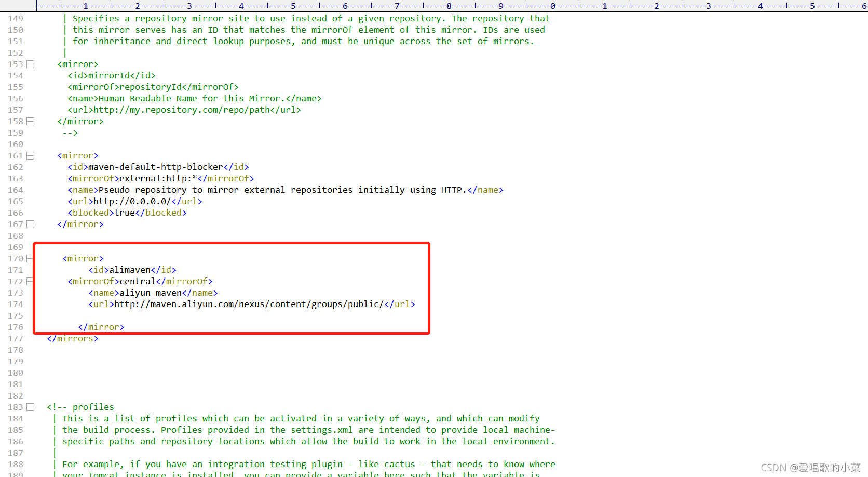Click the 'Human Readable Name for this Mirror' line
The height and width of the screenshot is (477, 868).
pyautogui.click(x=195, y=99)
